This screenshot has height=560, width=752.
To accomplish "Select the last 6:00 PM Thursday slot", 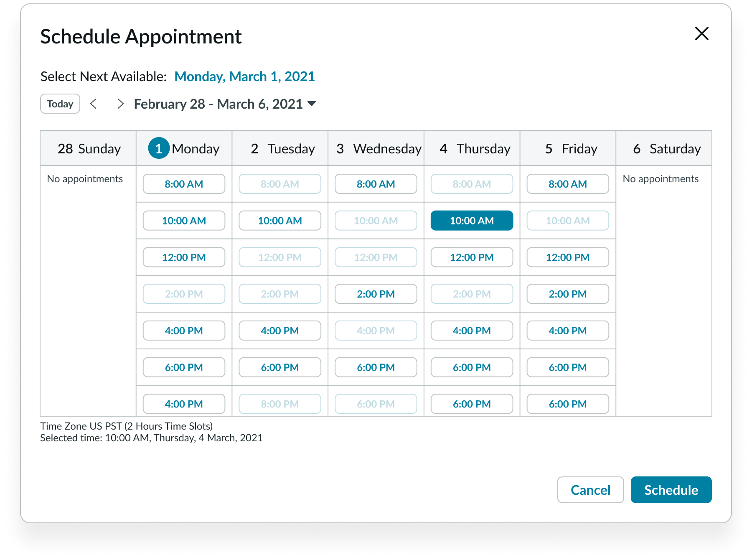I will click(471, 404).
